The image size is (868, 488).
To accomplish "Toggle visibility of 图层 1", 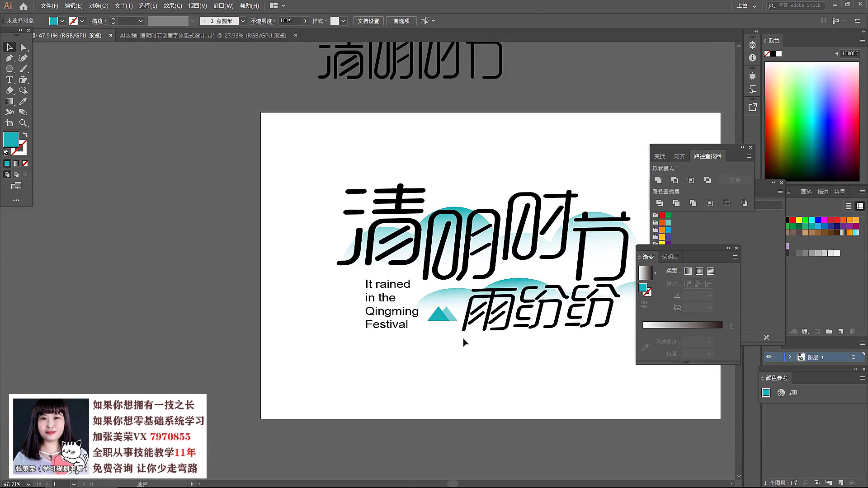I will (769, 357).
